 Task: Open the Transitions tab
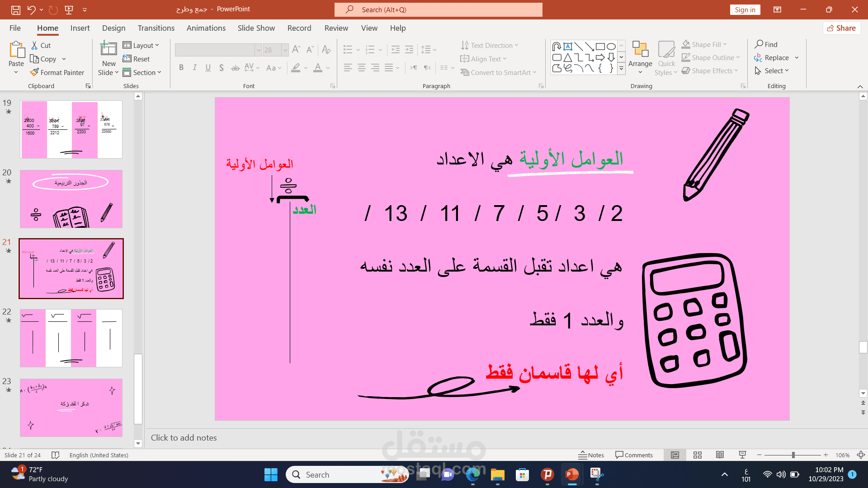(x=156, y=28)
